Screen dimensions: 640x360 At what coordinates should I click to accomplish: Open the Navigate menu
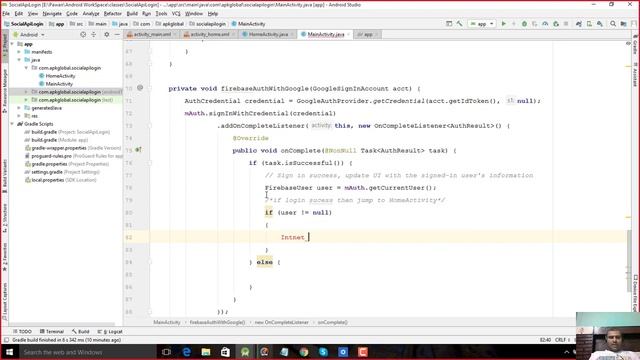coord(52,13)
